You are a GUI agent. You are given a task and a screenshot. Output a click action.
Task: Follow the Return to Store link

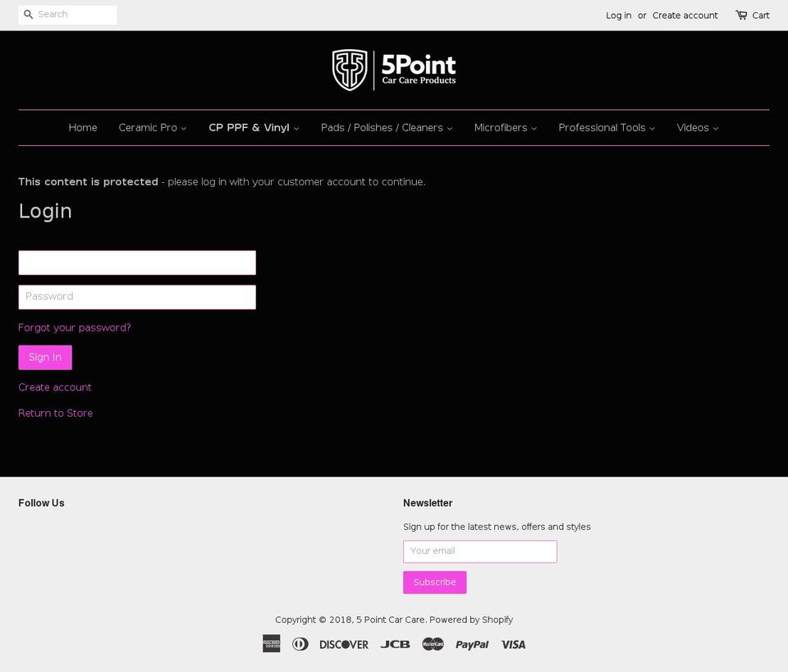55,414
